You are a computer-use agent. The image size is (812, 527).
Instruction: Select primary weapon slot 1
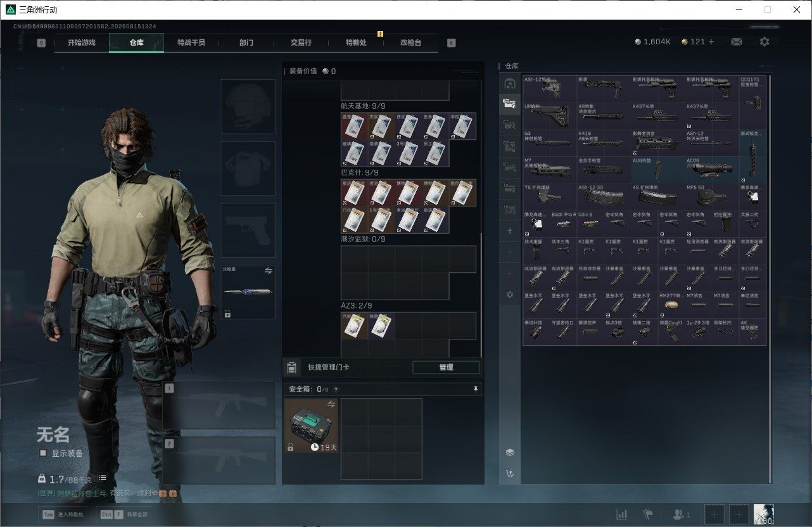[219, 405]
